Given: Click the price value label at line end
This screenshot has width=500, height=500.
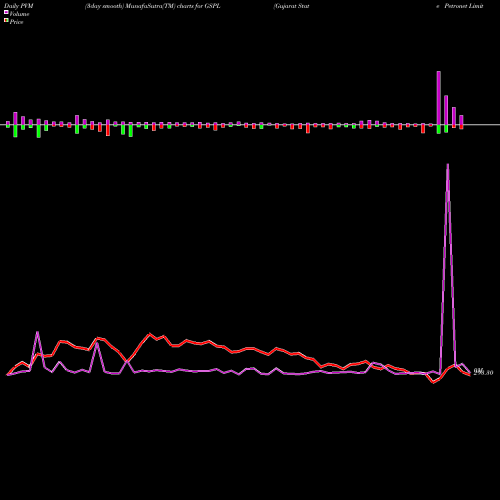Looking at the screenshot, I should (483, 372).
